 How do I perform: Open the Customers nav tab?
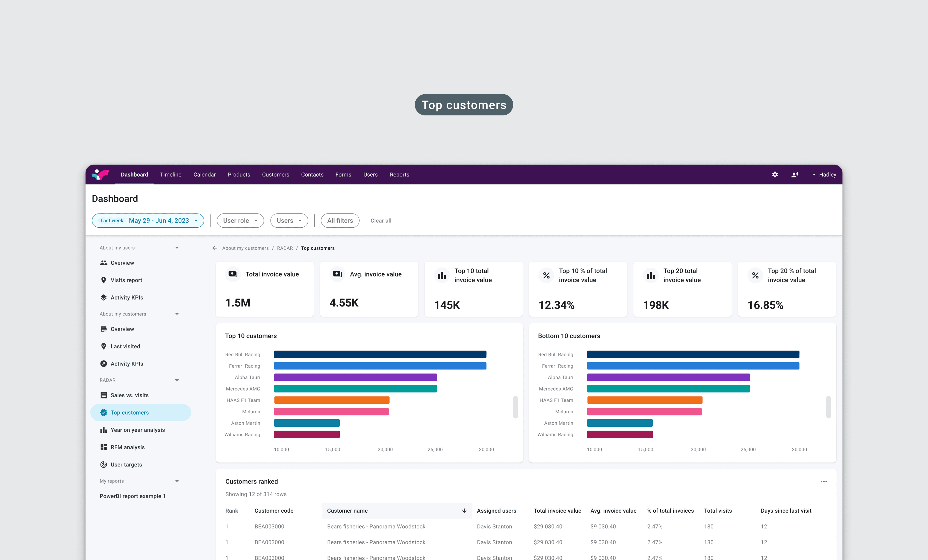(276, 175)
